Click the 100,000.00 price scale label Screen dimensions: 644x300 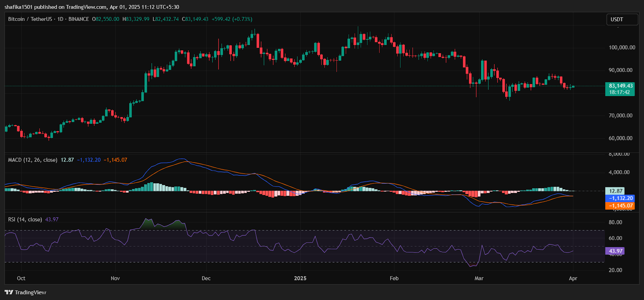click(x=622, y=47)
